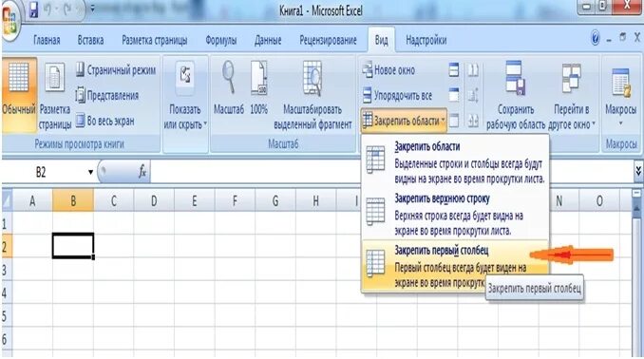The height and width of the screenshot is (359, 644).
Task: Restore the workbook window
Action: click(x=623, y=37)
